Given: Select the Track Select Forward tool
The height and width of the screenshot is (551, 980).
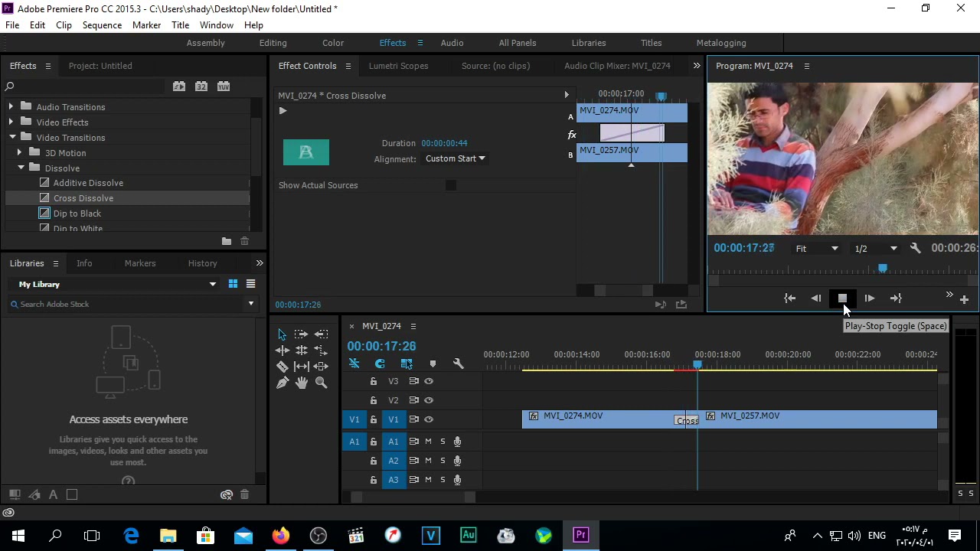Looking at the screenshot, I should click(301, 334).
